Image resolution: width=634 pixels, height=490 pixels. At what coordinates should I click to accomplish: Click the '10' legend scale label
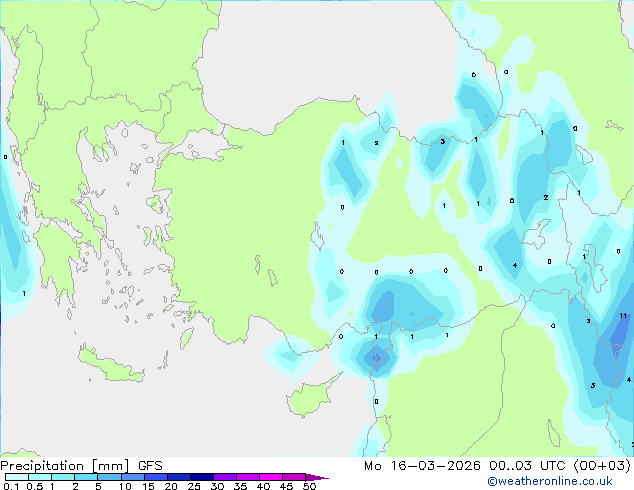(125, 486)
